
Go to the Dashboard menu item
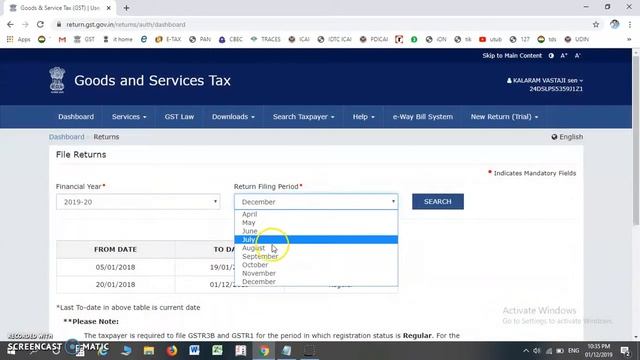76,117
